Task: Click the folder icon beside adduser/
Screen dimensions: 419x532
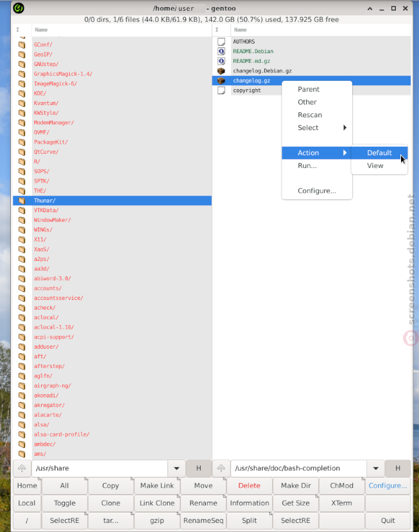Action: coord(22,347)
